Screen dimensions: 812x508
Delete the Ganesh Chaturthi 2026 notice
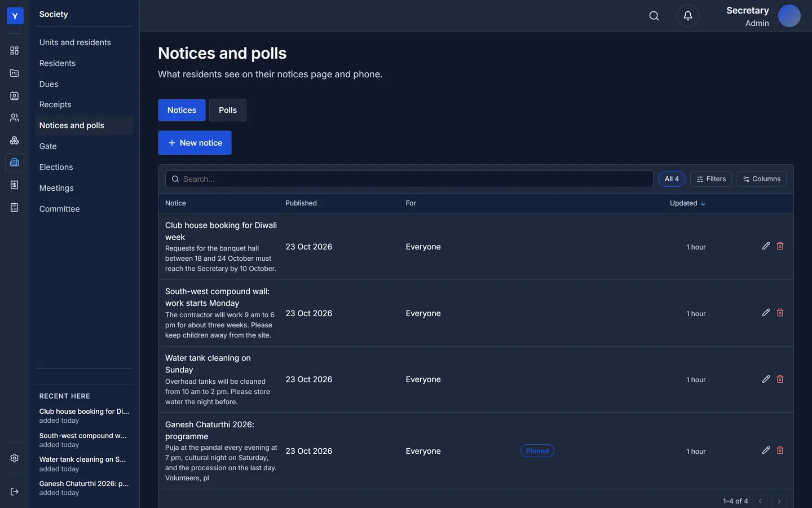[780, 450]
